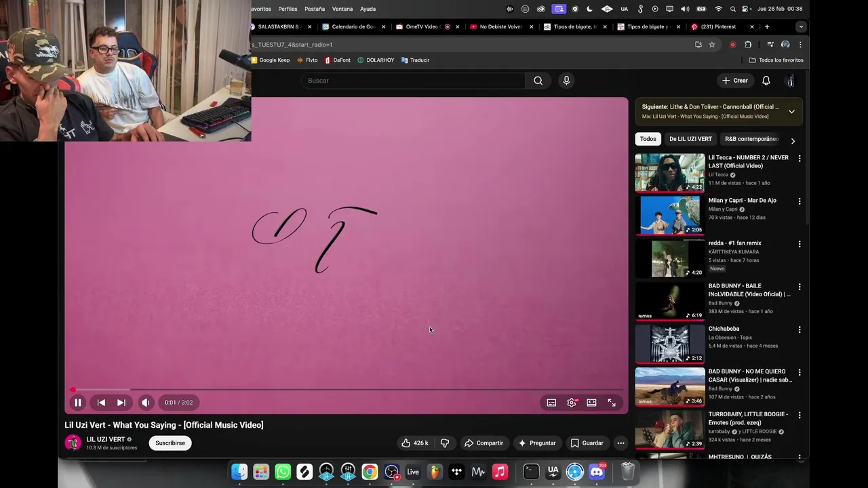Expand the Siguiente mix playlist panel
Screen dimensions: 868x488
tap(791, 112)
